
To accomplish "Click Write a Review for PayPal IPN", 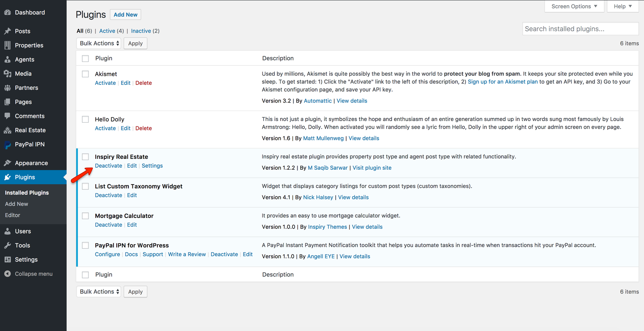I will pyautogui.click(x=187, y=254).
